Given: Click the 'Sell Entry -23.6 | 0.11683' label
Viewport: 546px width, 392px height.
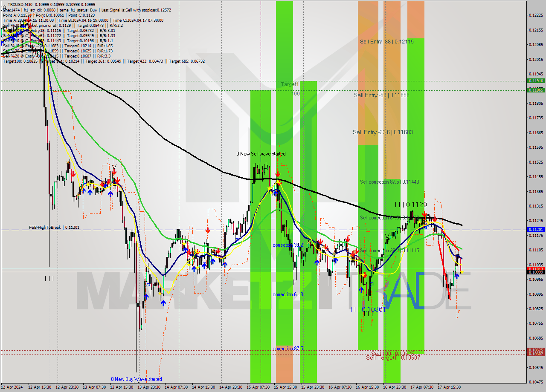Looking at the screenshot, I should (x=383, y=133).
